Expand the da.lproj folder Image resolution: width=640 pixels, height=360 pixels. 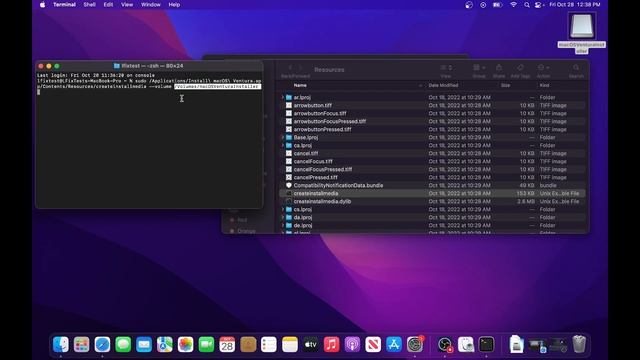coord(282,218)
